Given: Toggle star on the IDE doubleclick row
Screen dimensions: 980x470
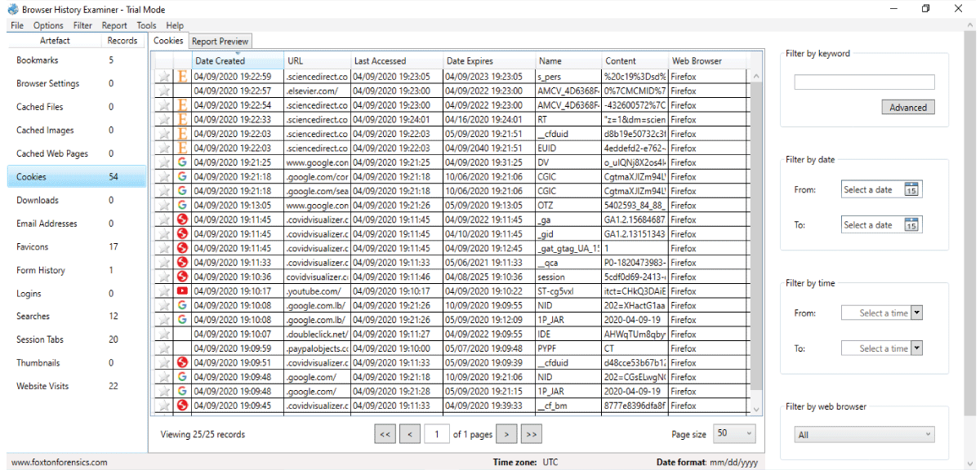Looking at the screenshot, I should (x=164, y=334).
